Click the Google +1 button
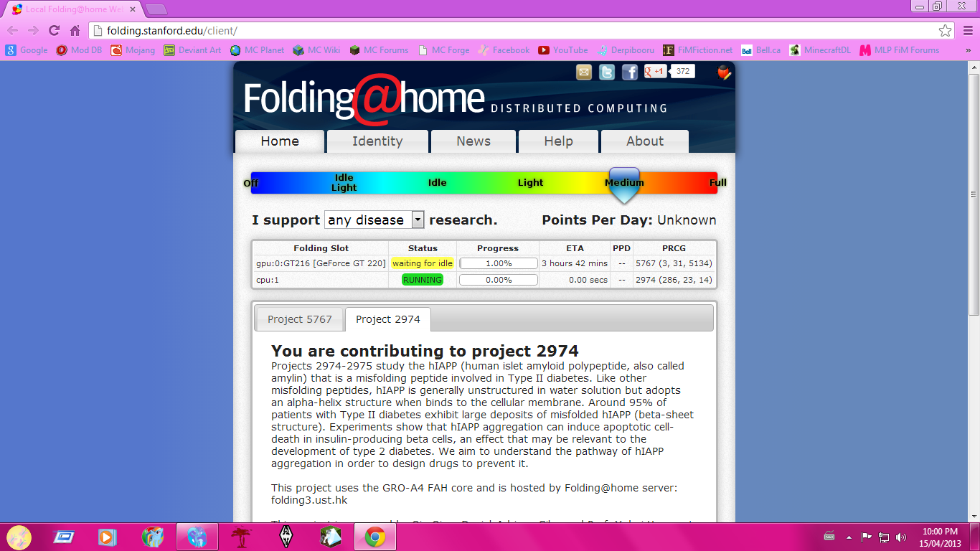Screen dimensions: 980x551 pyautogui.click(x=655, y=71)
